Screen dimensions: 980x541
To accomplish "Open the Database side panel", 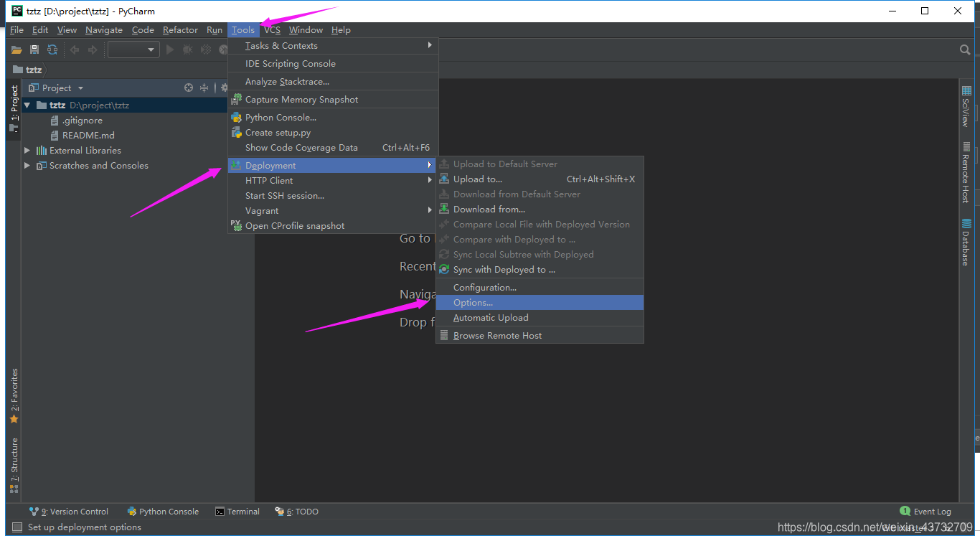I will pyautogui.click(x=966, y=243).
